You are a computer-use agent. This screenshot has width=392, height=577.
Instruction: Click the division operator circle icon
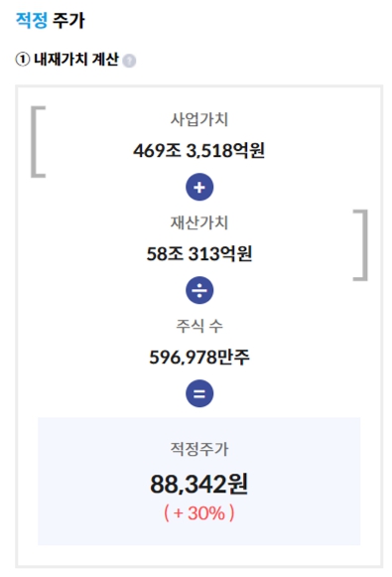[199, 290]
